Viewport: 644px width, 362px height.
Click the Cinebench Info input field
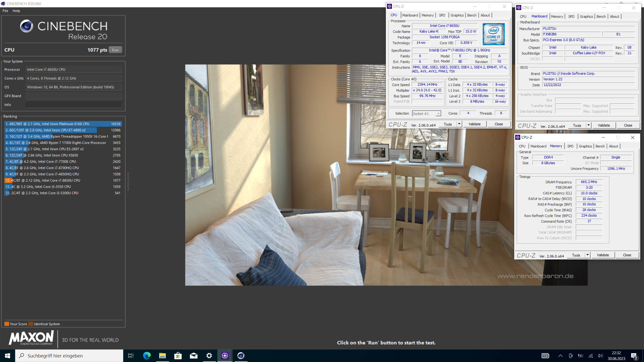pos(74,105)
